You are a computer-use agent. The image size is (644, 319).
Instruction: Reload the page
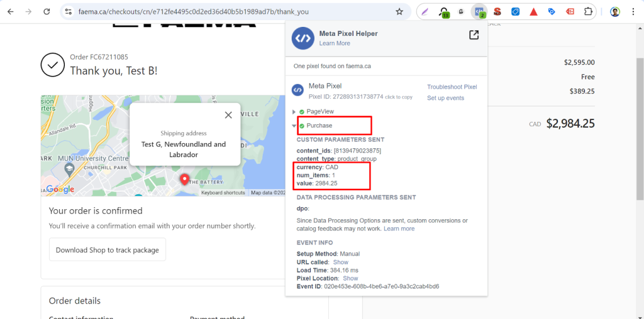(x=47, y=12)
